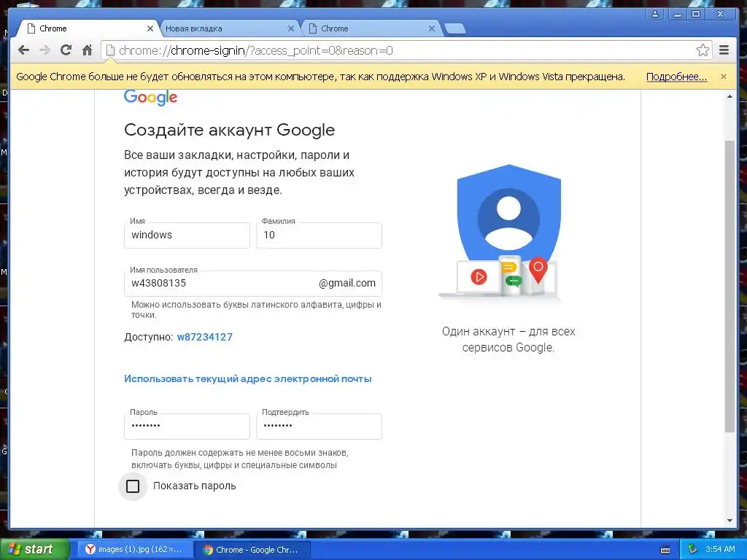Viewport: 747px width, 560px height.
Task: Click the keyboard icon in system tray
Action: tap(665, 550)
